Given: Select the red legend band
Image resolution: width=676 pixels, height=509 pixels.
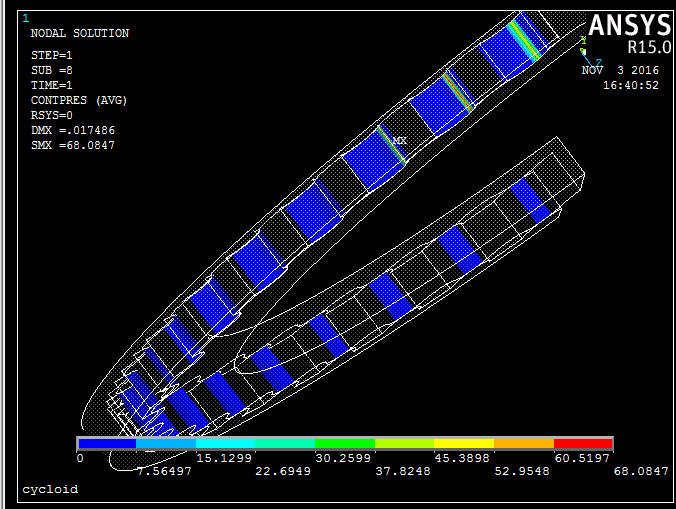Looking at the screenshot, I should pos(583,443).
